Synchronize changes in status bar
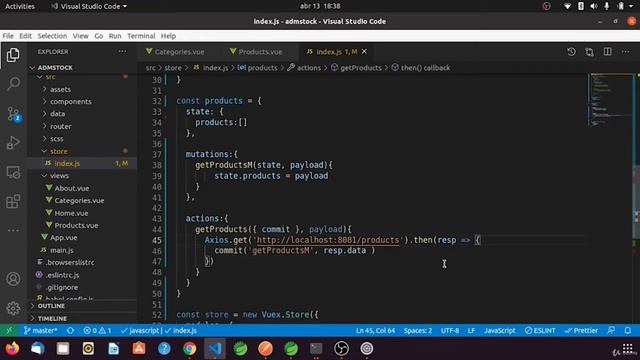Viewport: 640px width, 360px height. pos(70,330)
